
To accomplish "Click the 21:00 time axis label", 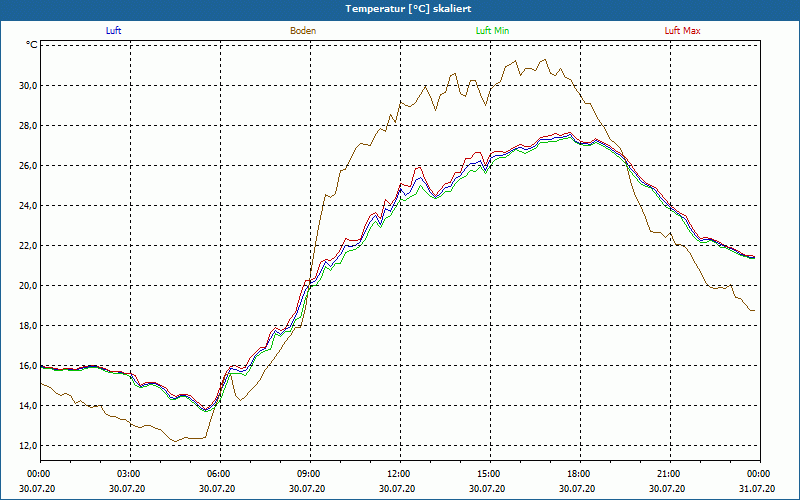I will point(670,474).
